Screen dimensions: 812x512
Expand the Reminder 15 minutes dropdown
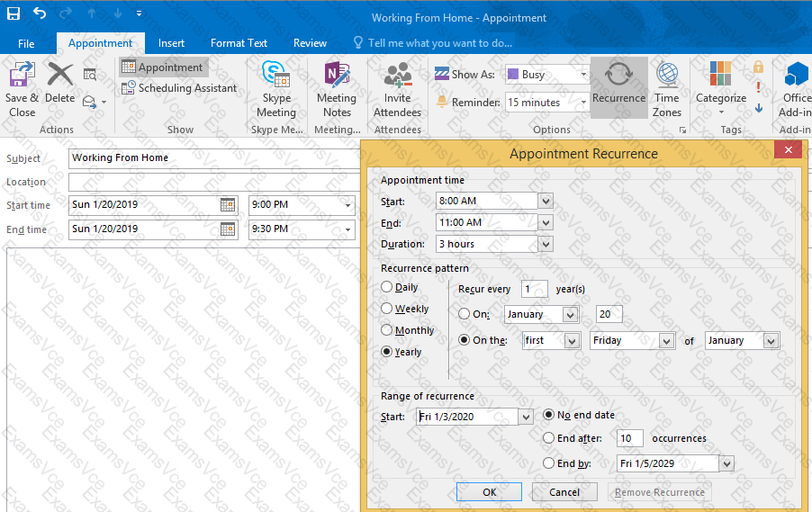coord(583,103)
